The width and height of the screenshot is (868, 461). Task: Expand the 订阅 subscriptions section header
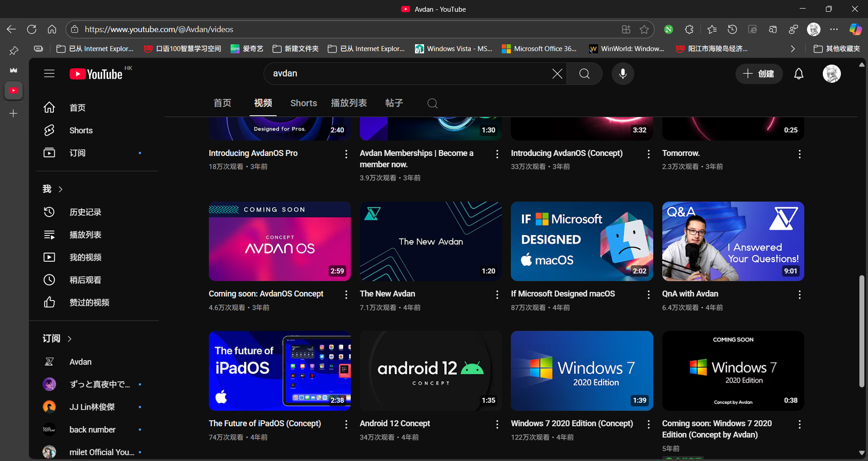pyautogui.click(x=57, y=339)
